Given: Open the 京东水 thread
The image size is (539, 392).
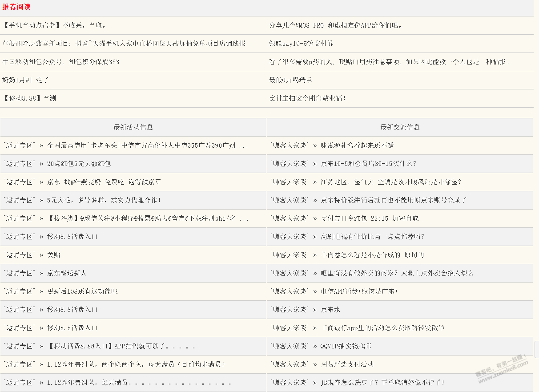Looking at the screenshot, I should coord(330,310).
